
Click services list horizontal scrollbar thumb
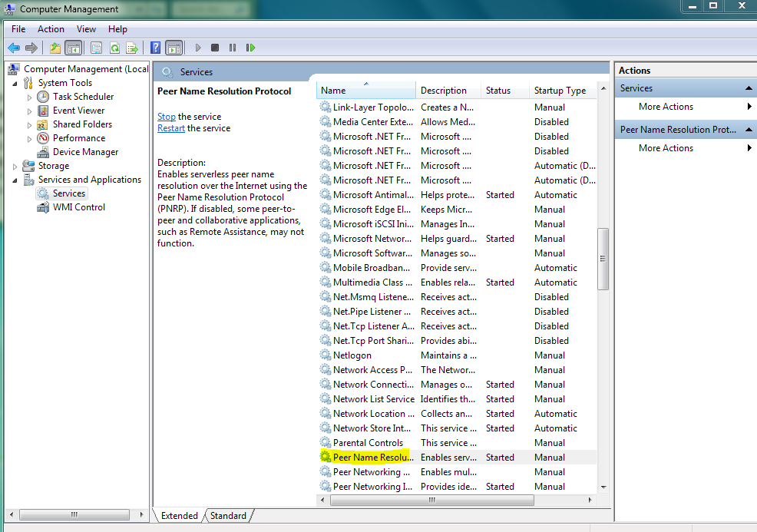[432, 500]
